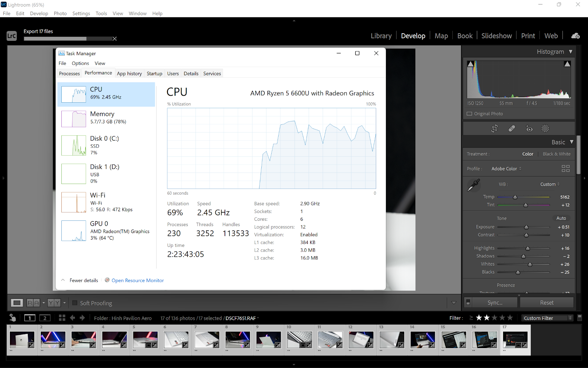Select Color treatment
The height and width of the screenshot is (368, 588).
click(528, 154)
